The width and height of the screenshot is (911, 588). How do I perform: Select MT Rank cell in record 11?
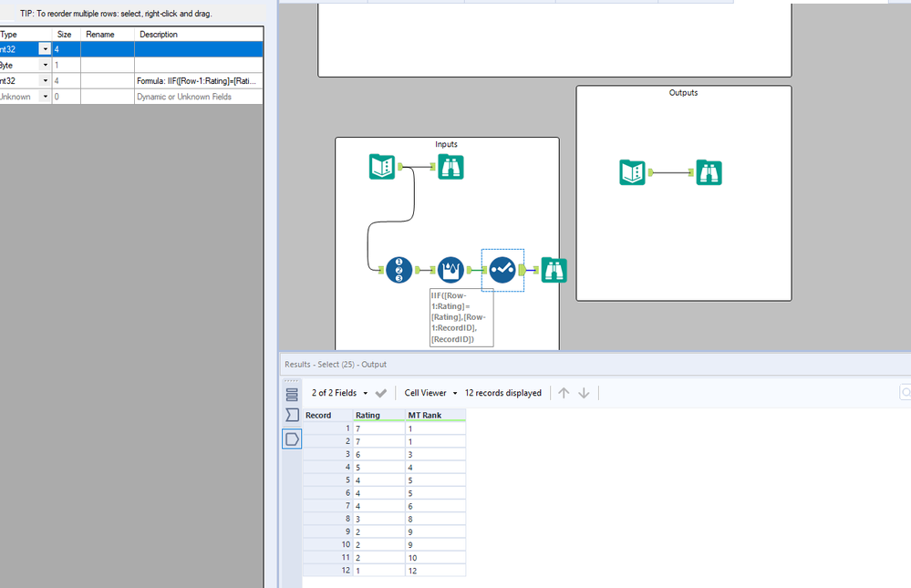435,558
